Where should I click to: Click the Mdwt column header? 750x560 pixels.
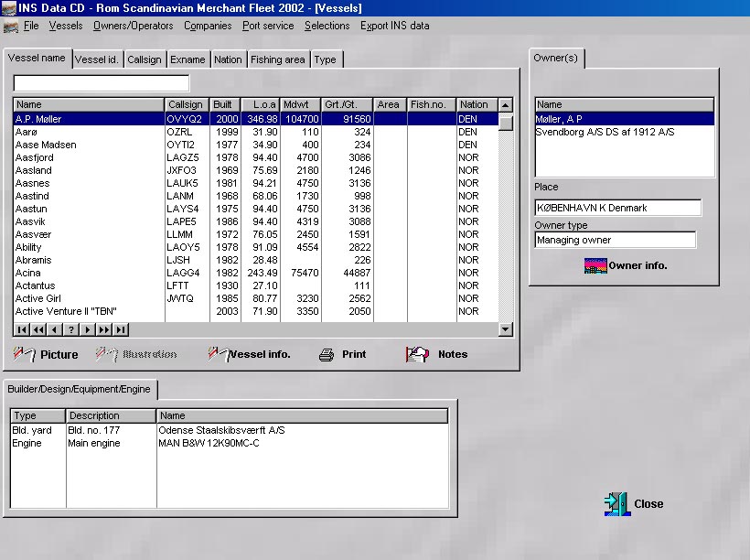point(301,104)
